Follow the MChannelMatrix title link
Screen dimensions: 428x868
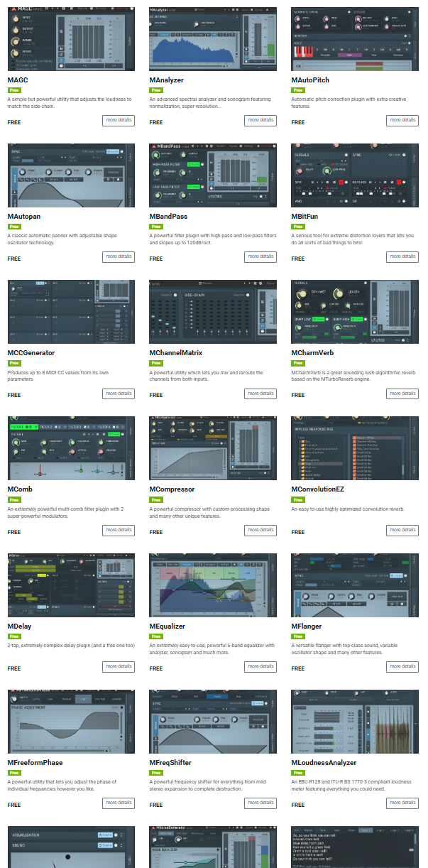[176, 353]
